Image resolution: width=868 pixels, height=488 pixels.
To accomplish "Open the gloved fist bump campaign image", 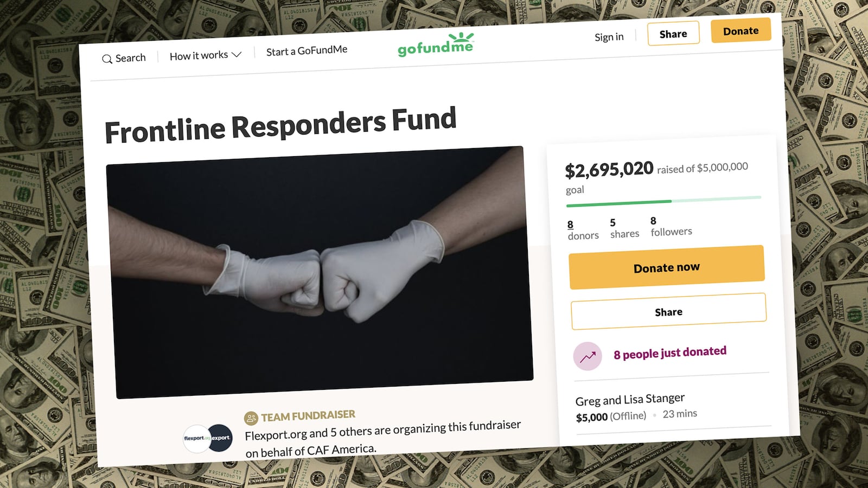I will [x=320, y=272].
